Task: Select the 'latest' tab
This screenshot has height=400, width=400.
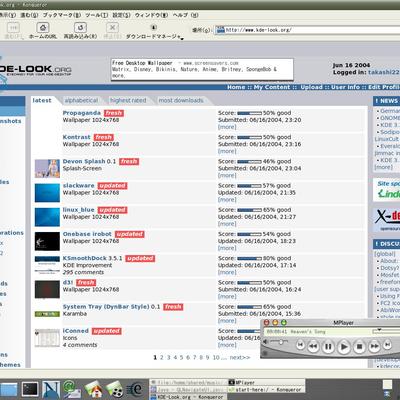Action: [42, 100]
